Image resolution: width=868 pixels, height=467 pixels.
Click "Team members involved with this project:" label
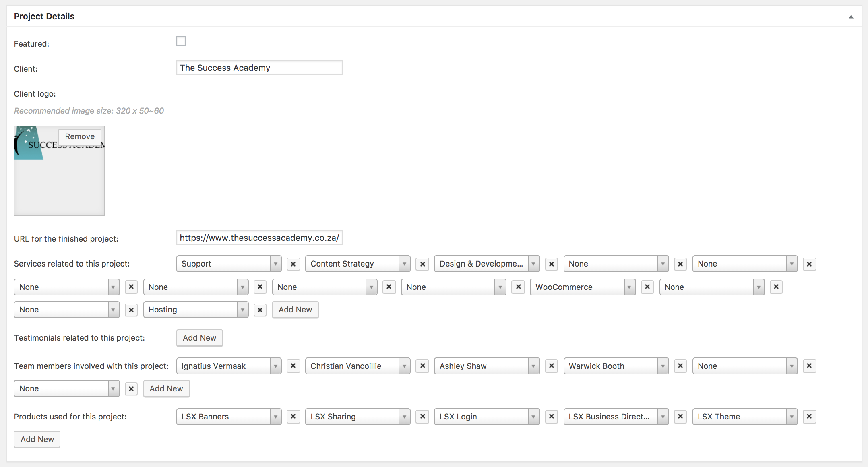91,366
